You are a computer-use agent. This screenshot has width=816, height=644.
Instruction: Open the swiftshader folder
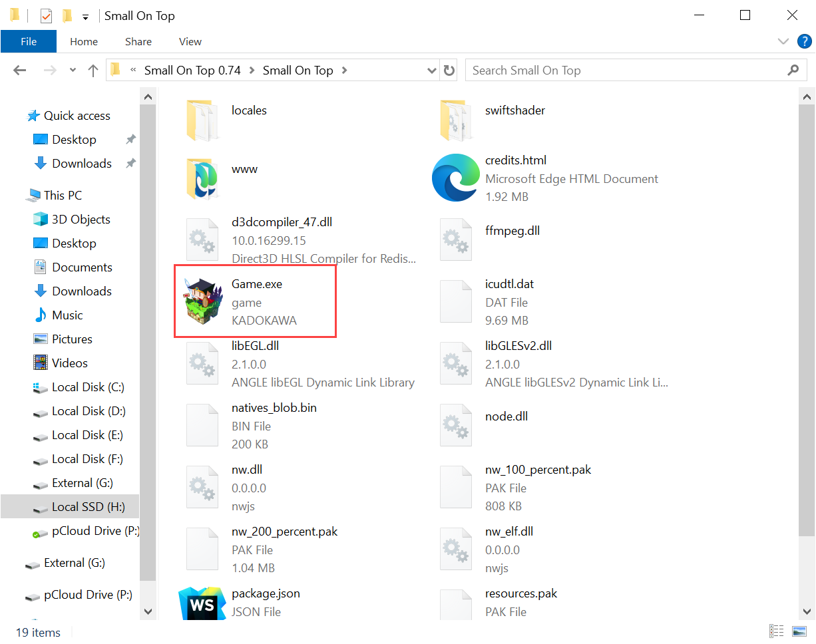pyautogui.click(x=455, y=120)
